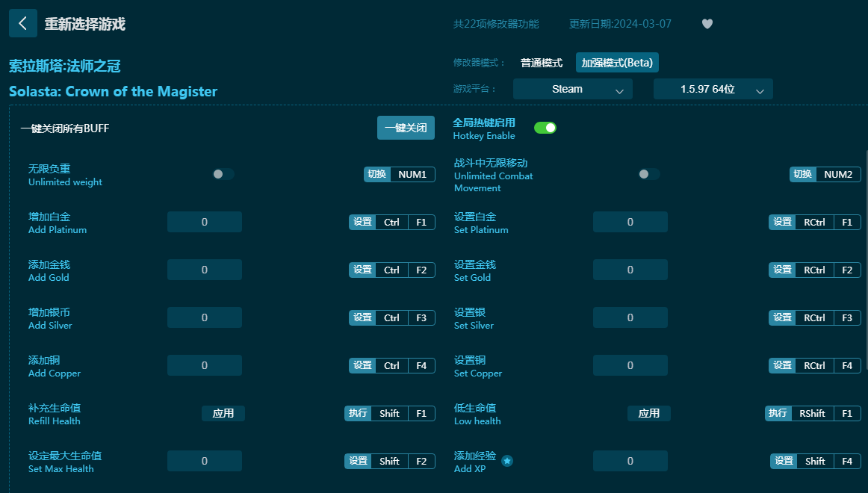Click the 一键关闭所有BUFF label

[x=65, y=128]
